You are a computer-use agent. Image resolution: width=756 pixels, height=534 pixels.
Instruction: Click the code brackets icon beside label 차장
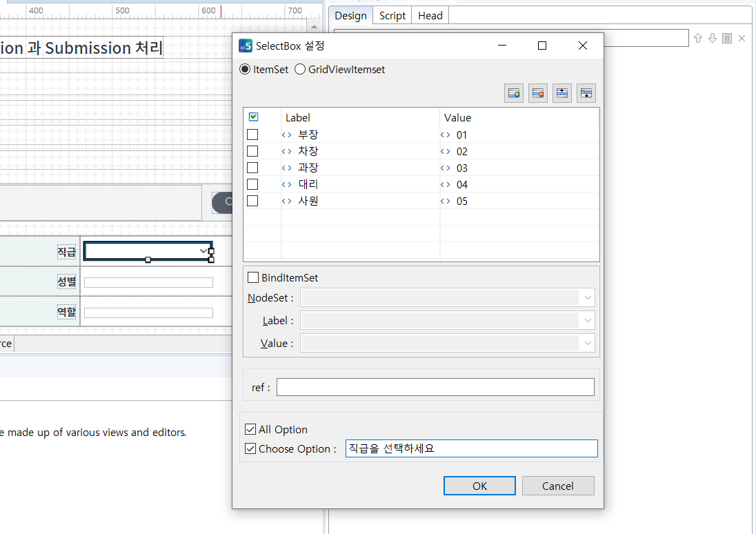point(286,152)
